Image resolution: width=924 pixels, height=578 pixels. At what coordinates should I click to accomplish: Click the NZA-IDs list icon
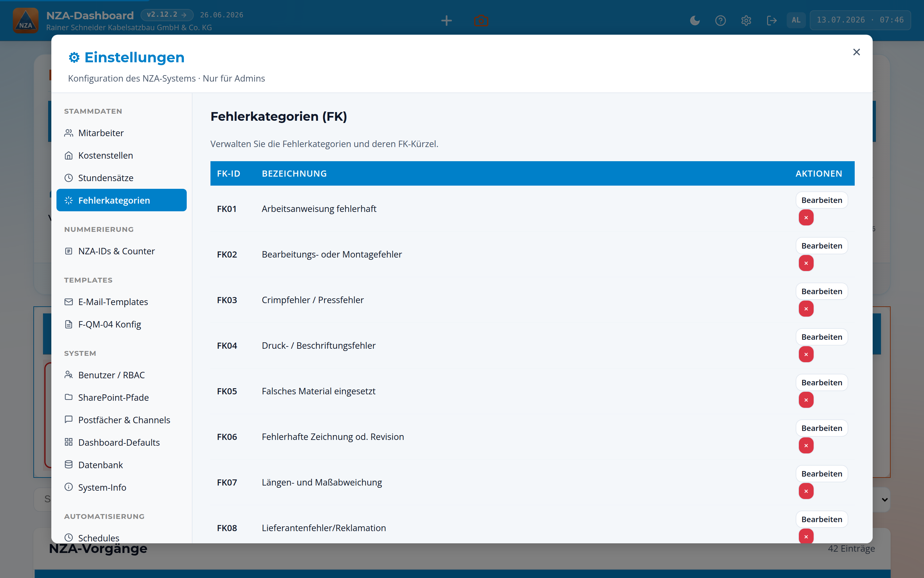[69, 251]
